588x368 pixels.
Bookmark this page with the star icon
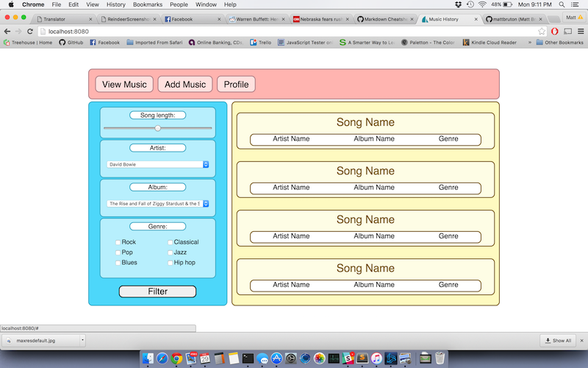pyautogui.click(x=542, y=32)
